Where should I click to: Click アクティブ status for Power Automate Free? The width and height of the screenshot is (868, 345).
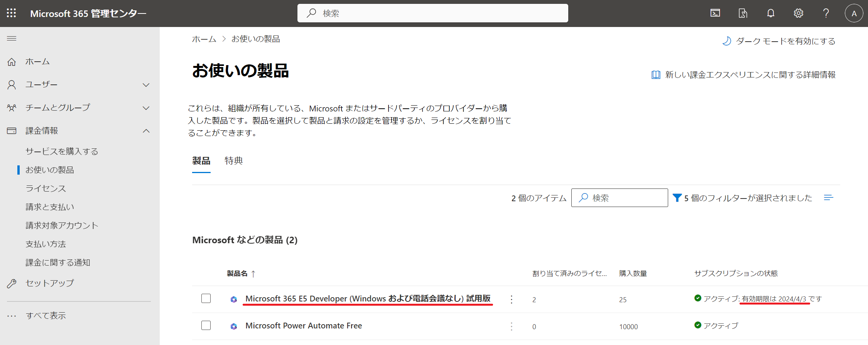(721, 326)
